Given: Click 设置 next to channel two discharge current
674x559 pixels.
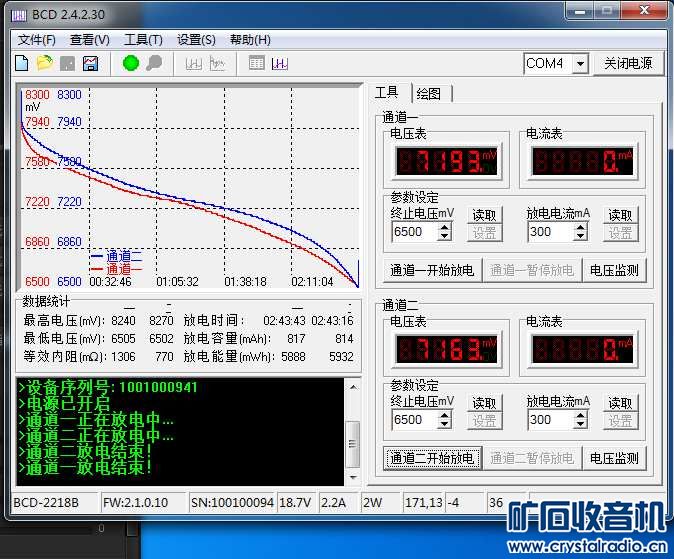Looking at the screenshot, I should pyautogui.click(x=620, y=421).
